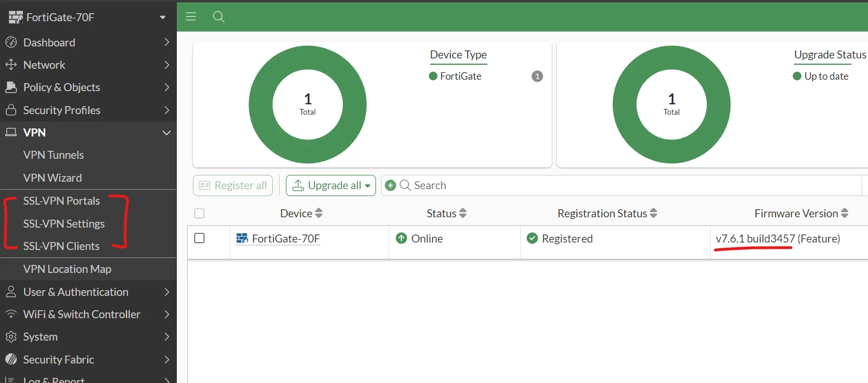Open the Upgrade all dropdown button
The image size is (868, 383).
[331, 185]
